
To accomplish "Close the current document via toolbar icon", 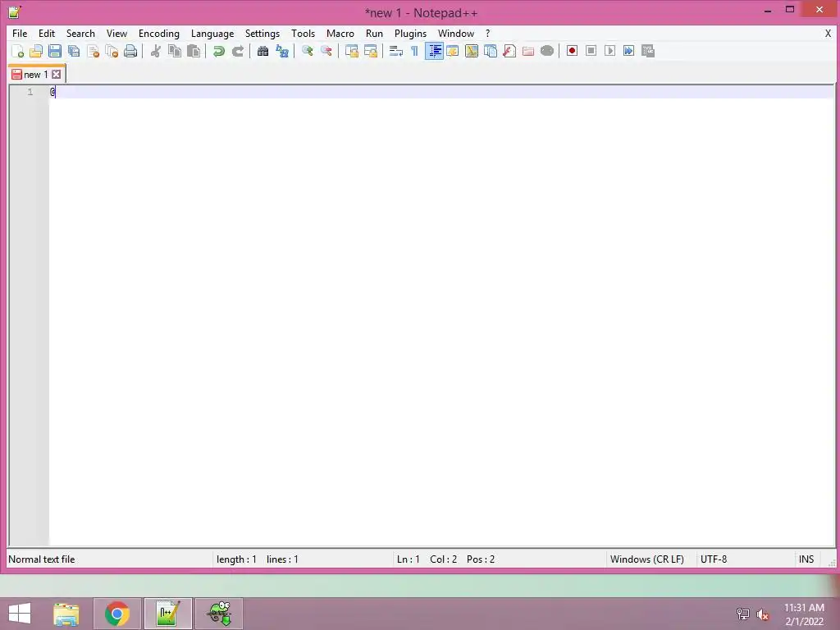I will point(93,51).
